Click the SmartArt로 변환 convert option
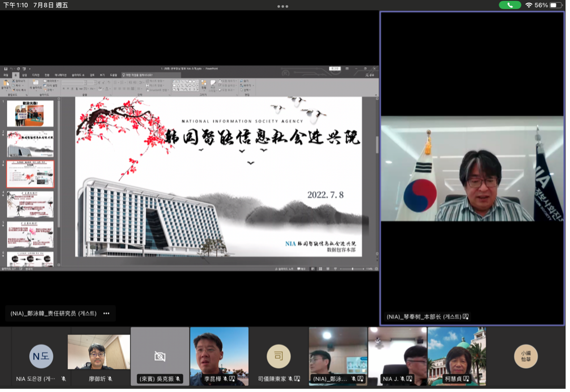This screenshot has height=392, width=570. point(157,90)
